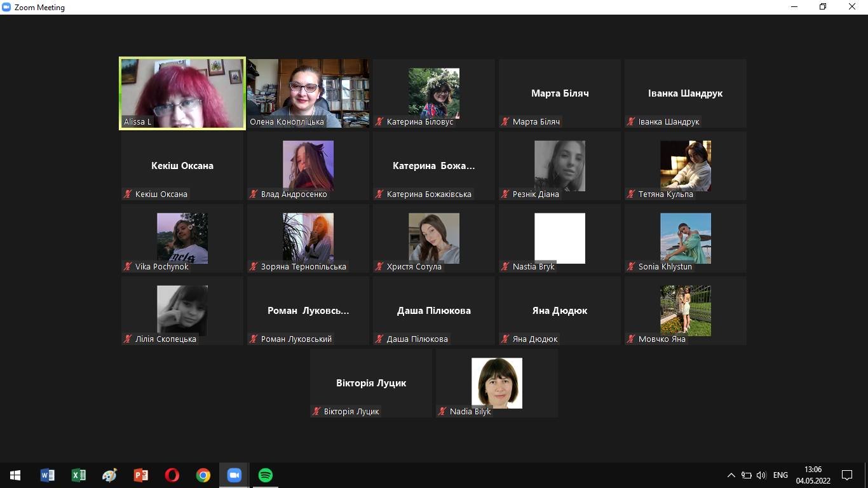This screenshot has height=488, width=868.
Task: Show hidden system tray icons
Action: [731, 475]
